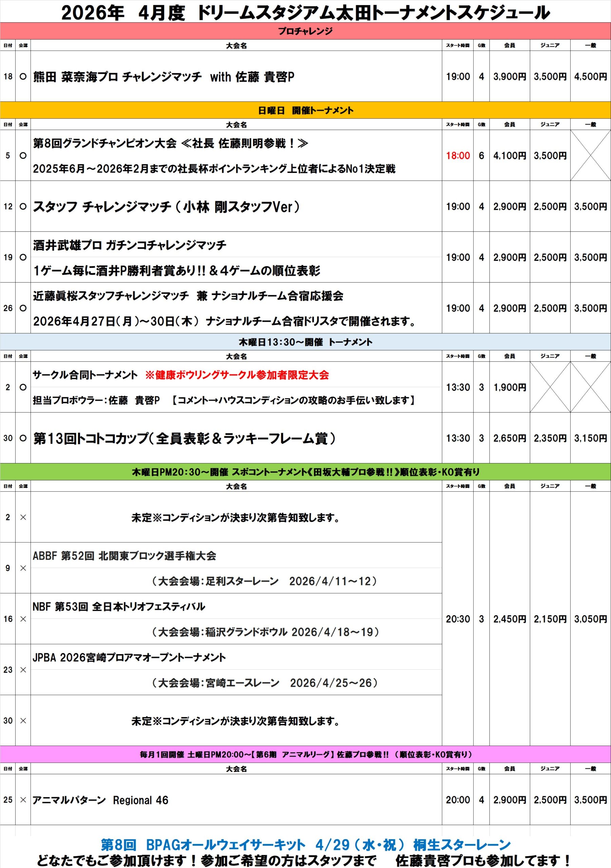
Task: Click the × mark next to アニマルパターン Regional 46
Action: click(23, 800)
